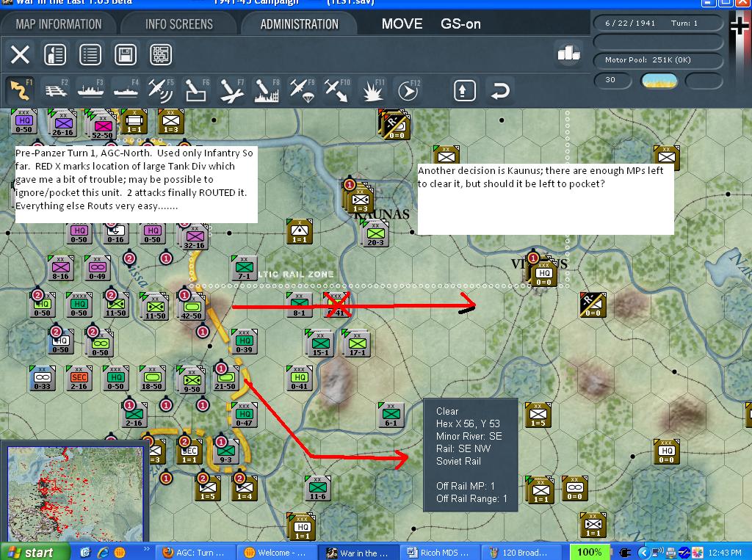Click the boxed up-arrow toolbar icon
This screenshot has width=752, height=560.
click(x=464, y=90)
